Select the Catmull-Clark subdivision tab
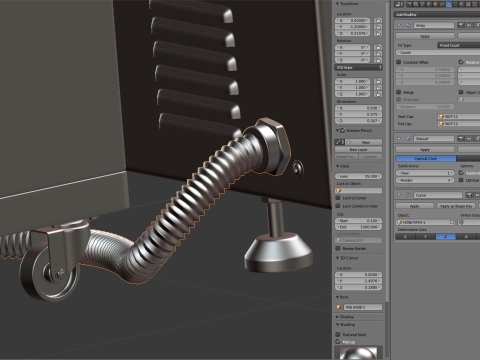The image size is (480, 360). (x=426, y=158)
